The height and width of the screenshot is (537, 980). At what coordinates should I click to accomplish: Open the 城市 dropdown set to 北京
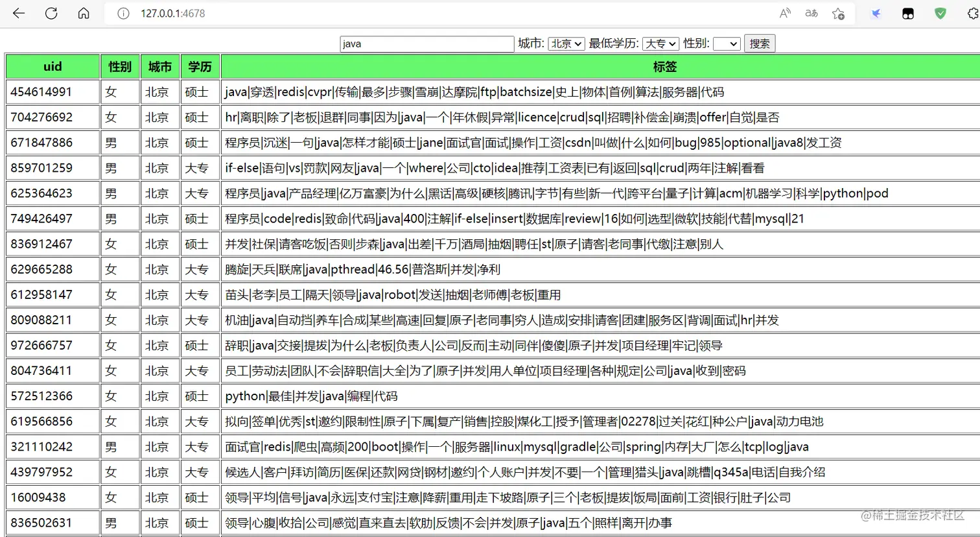point(566,43)
